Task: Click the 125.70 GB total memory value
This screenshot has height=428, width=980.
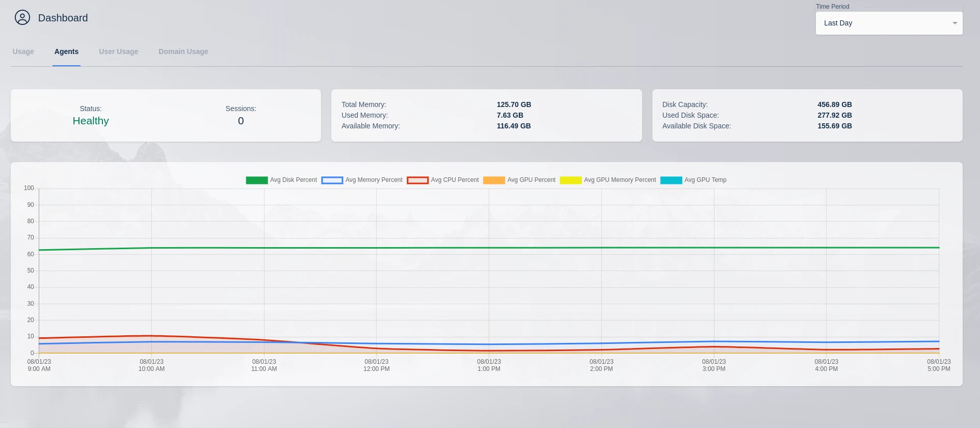Action: click(514, 105)
